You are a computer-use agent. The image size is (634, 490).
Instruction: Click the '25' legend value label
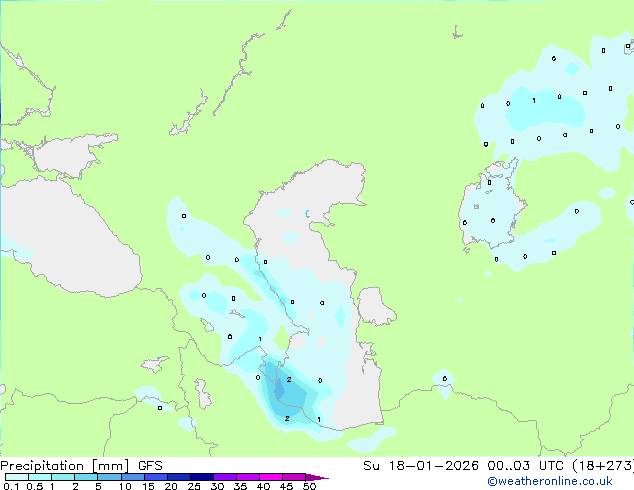194,486
